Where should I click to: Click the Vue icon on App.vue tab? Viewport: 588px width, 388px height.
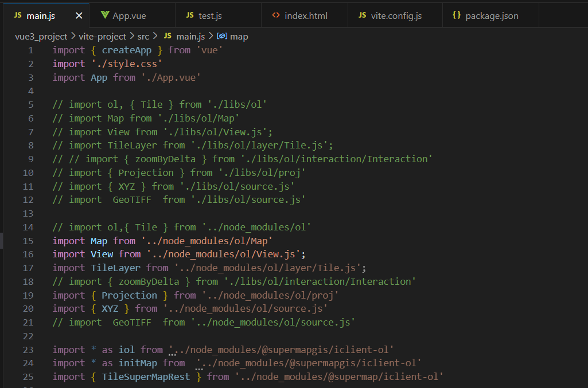pos(105,15)
